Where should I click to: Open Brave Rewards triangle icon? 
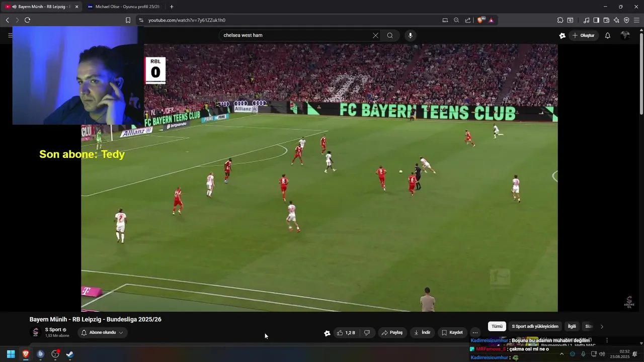click(491, 20)
